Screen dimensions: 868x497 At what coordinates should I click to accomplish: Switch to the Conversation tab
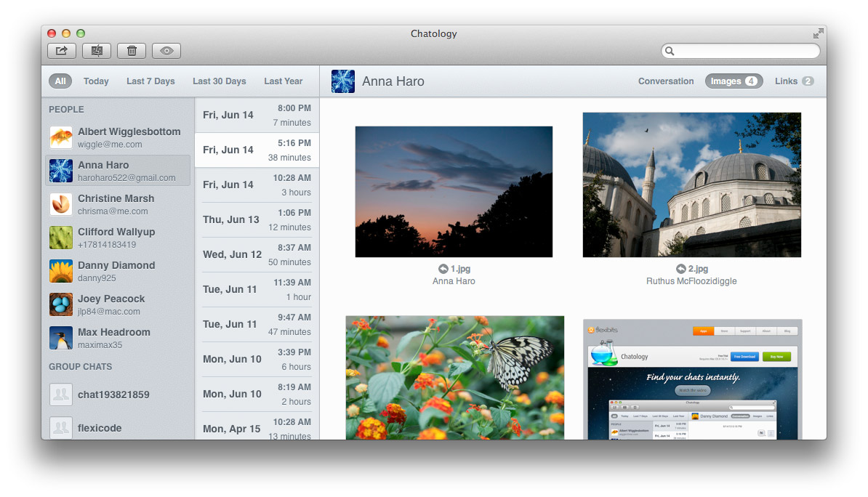click(666, 81)
